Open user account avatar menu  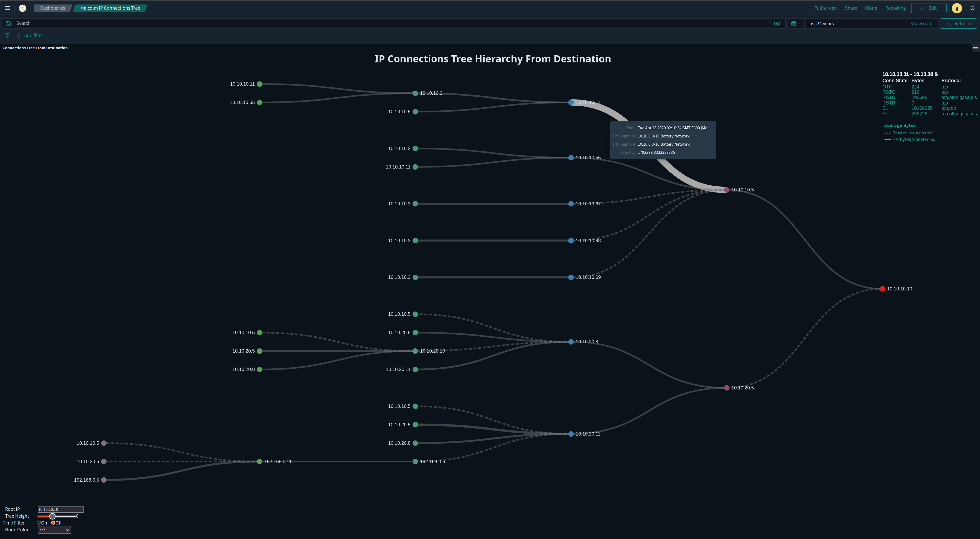pos(957,8)
